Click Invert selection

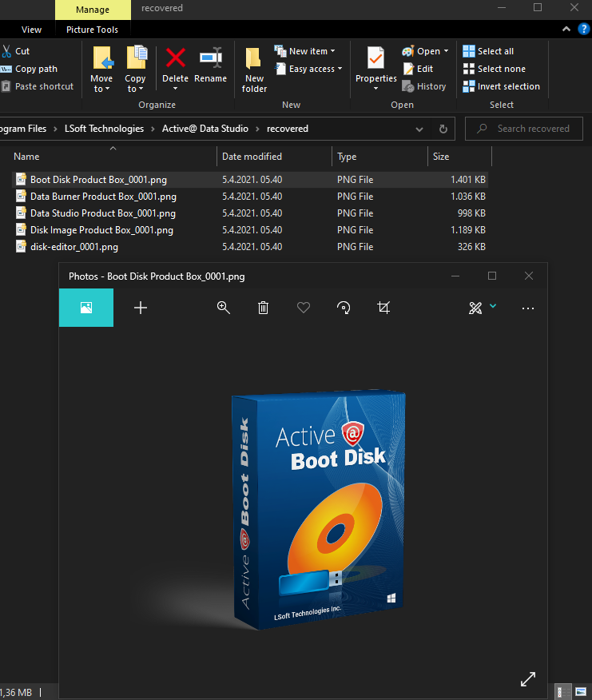(501, 86)
